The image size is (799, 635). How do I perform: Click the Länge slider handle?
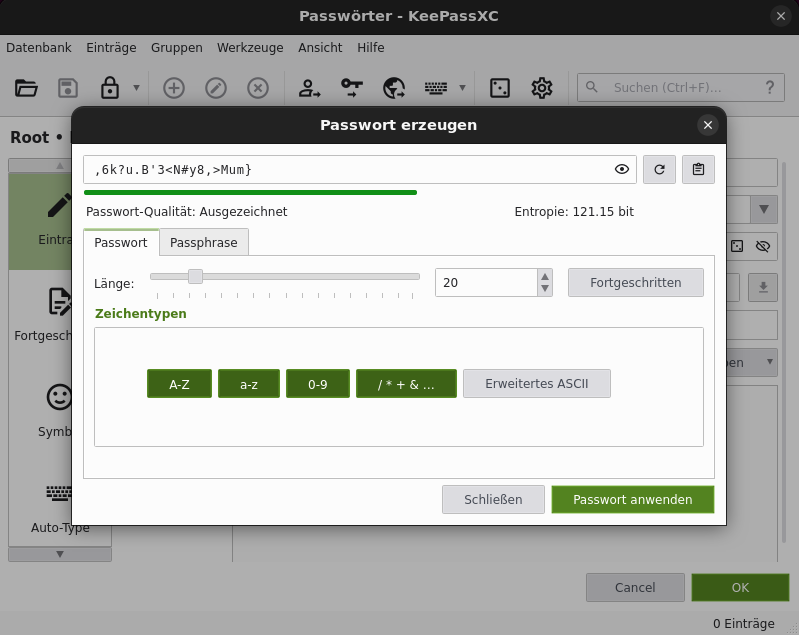(195, 277)
